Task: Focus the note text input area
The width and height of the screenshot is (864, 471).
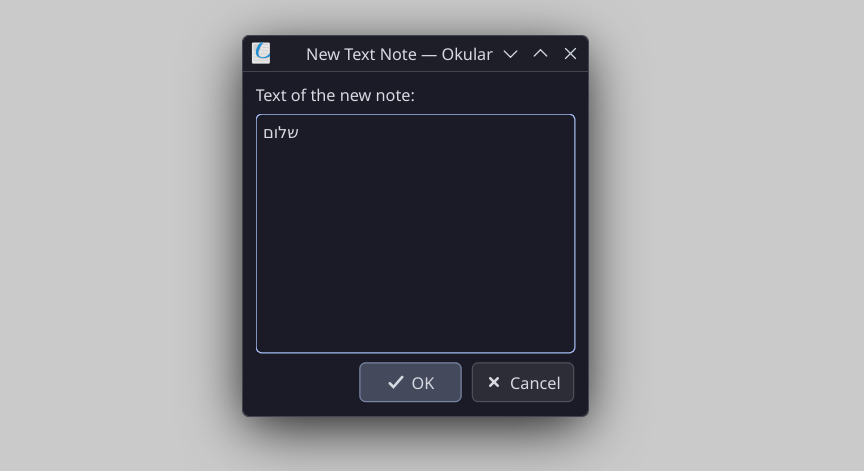Action: click(x=415, y=233)
